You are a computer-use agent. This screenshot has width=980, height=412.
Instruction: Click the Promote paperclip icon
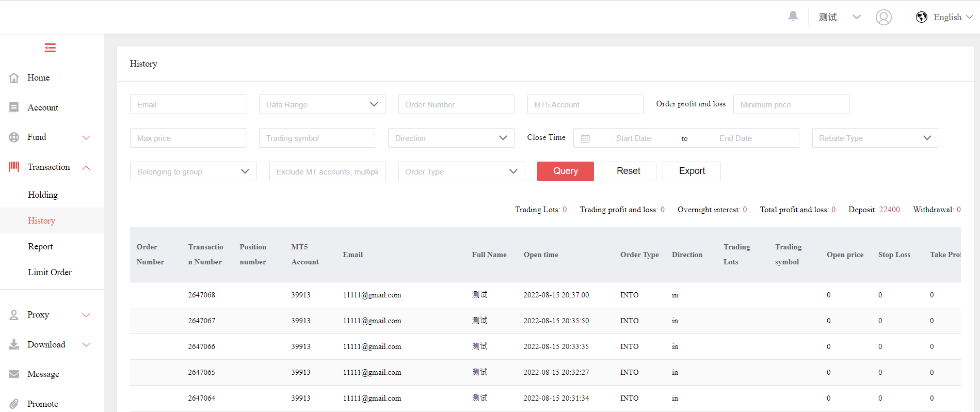point(14,404)
